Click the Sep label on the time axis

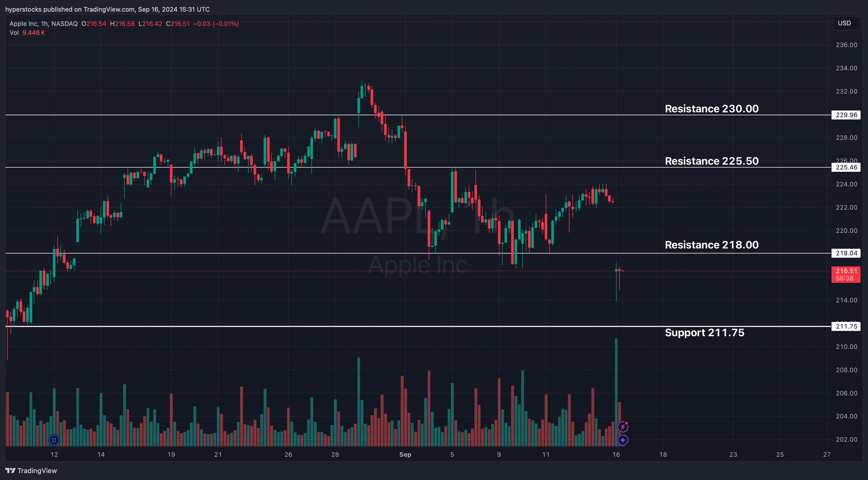coord(405,455)
